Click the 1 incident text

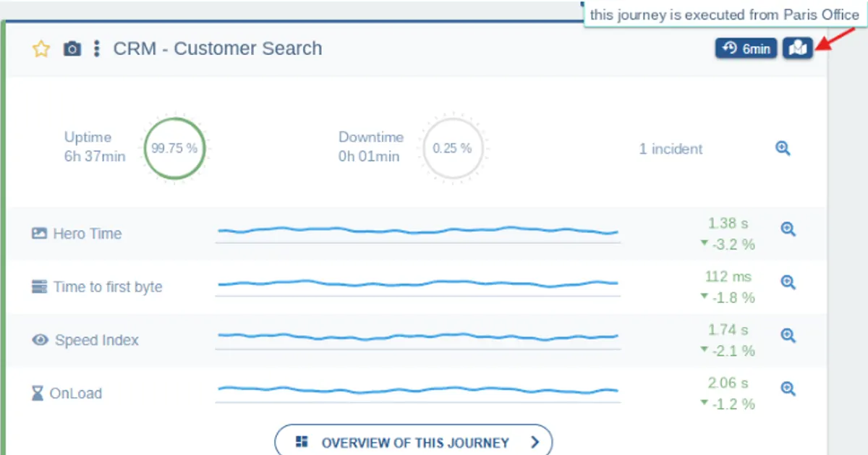pyautogui.click(x=671, y=149)
